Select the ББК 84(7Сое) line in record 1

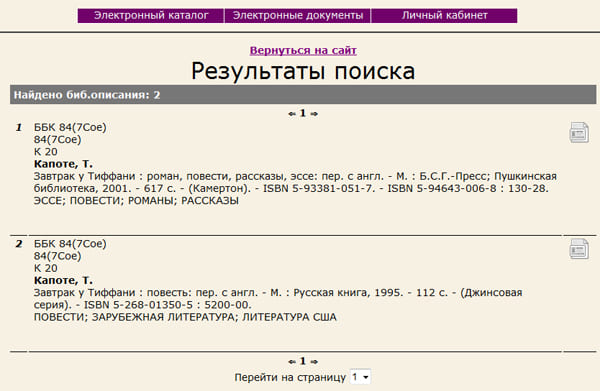(70, 127)
